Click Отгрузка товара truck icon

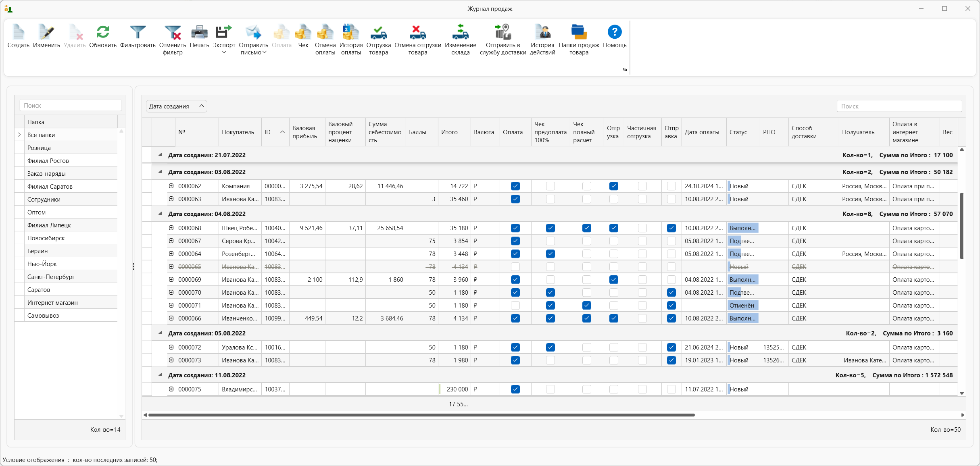[379, 32]
